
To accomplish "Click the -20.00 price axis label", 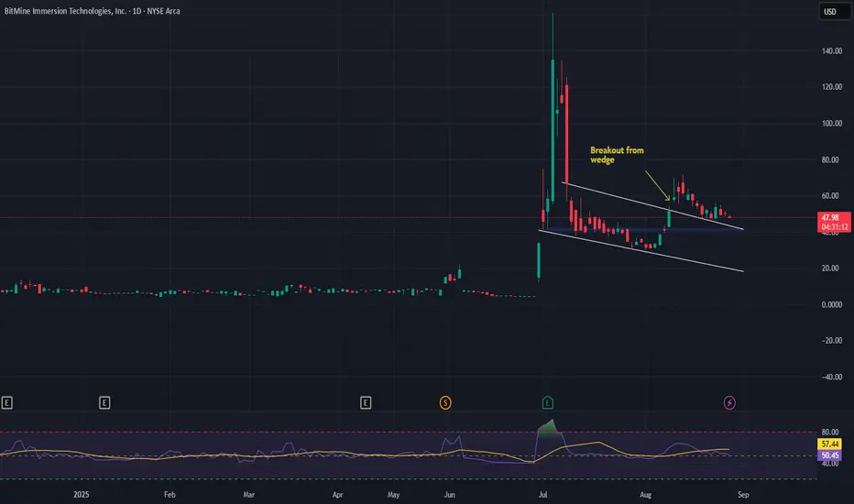I will pyautogui.click(x=832, y=341).
